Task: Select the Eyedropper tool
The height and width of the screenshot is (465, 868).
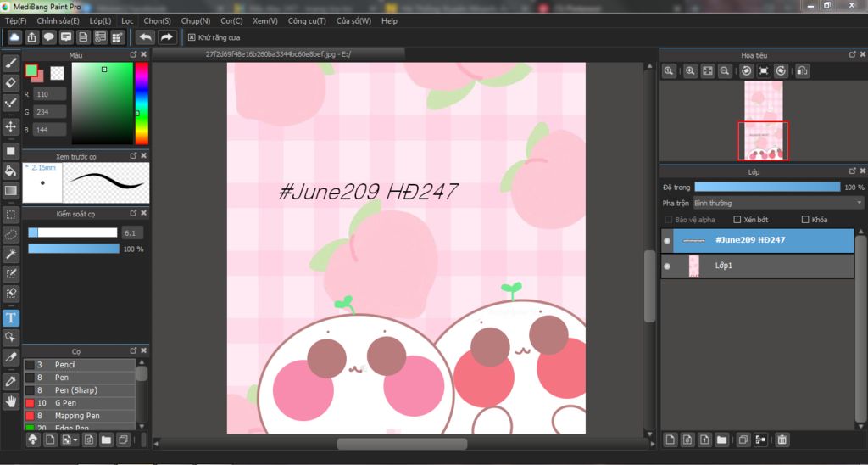Action: click(10, 381)
